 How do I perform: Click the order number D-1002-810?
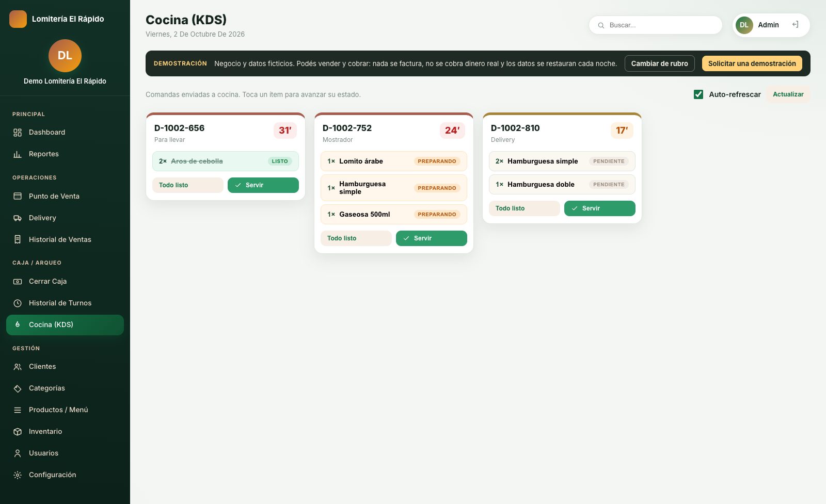pyautogui.click(x=515, y=128)
